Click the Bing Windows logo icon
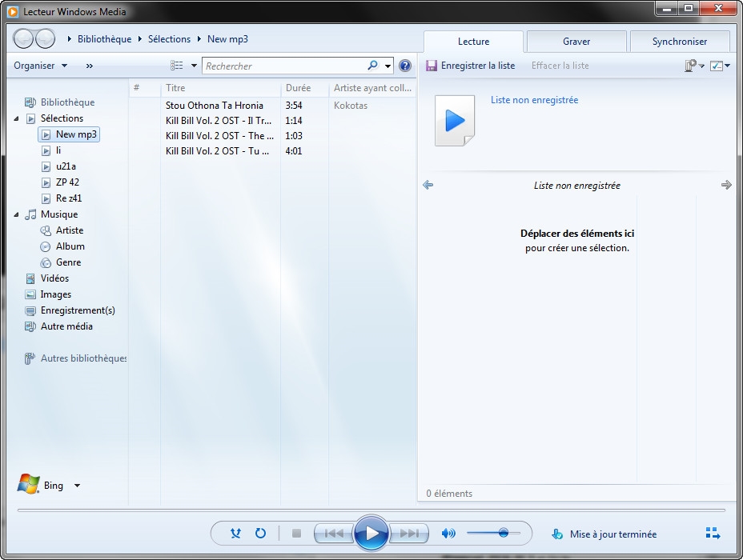743x560 pixels. tap(29, 484)
